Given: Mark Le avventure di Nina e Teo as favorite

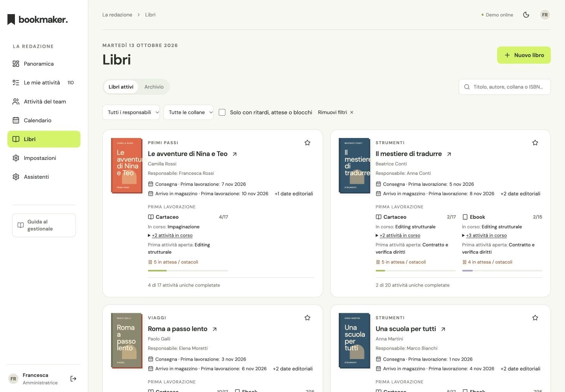Looking at the screenshot, I should [x=308, y=143].
